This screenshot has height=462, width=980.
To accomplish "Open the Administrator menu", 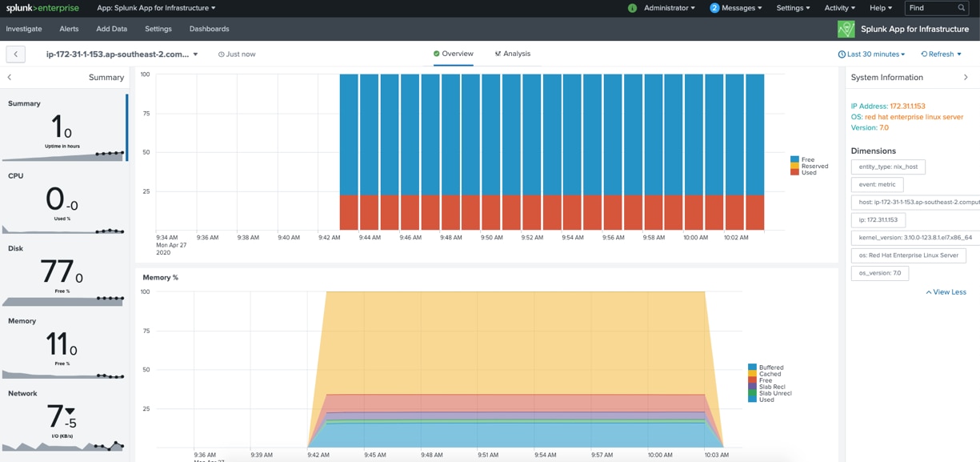I will point(670,8).
